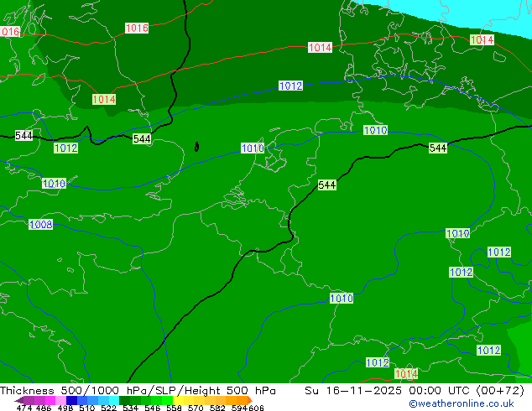Click the 594 legend value
532x411 pixels.
coord(239,408)
